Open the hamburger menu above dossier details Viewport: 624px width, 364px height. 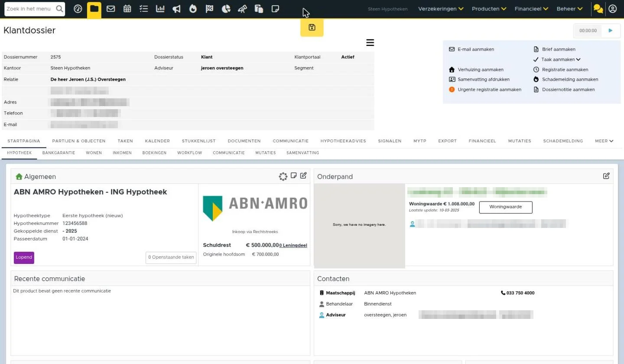tap(370, 42)
